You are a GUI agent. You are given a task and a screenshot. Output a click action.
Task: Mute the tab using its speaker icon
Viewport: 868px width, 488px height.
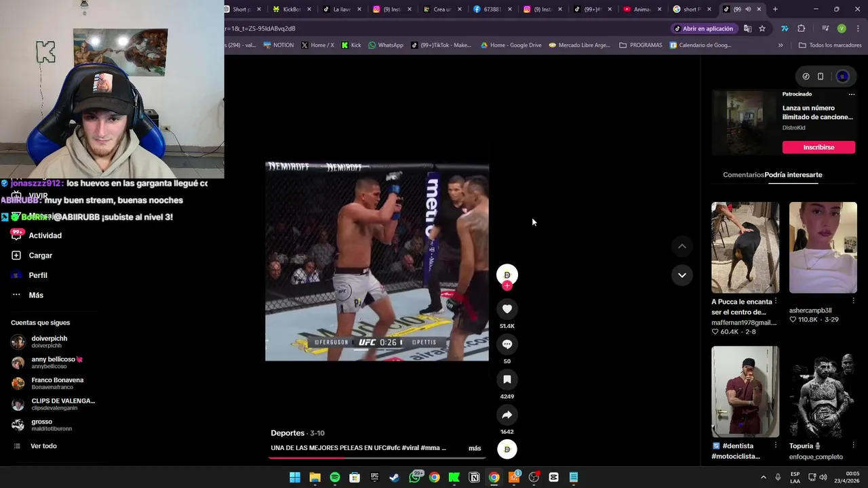coord(748,9)
